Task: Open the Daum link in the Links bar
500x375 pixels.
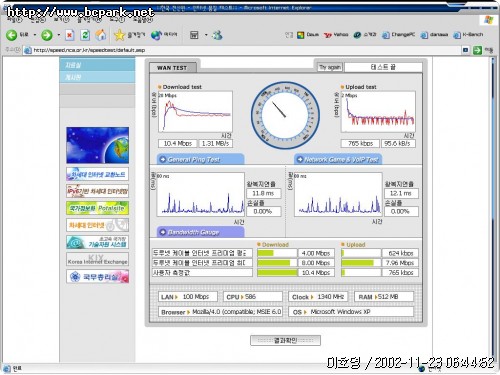Action: pyautogui.click(x=308, y=35)
